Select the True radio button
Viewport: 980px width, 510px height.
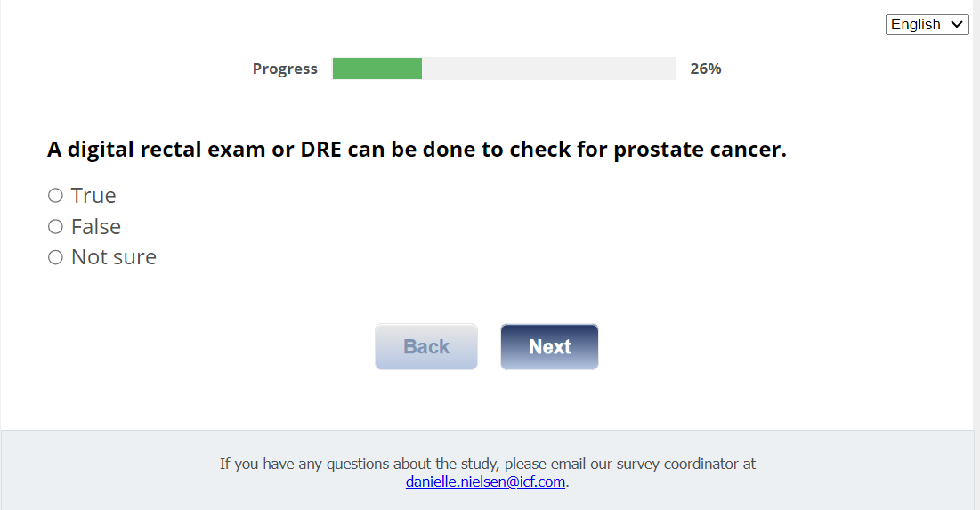tap(55, 196)
